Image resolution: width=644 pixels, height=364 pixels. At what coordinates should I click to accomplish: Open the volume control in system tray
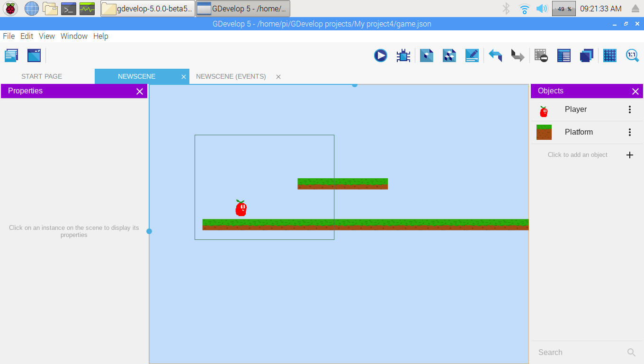coord(542,9)
